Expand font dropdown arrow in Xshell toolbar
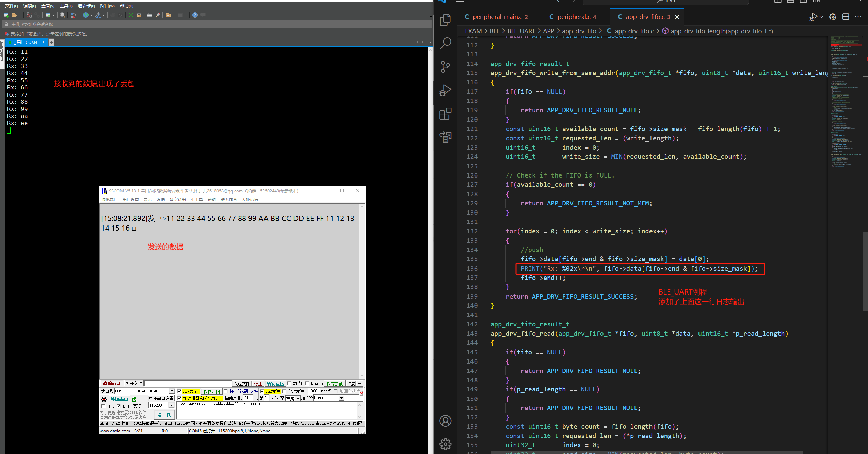 point(103,15)
